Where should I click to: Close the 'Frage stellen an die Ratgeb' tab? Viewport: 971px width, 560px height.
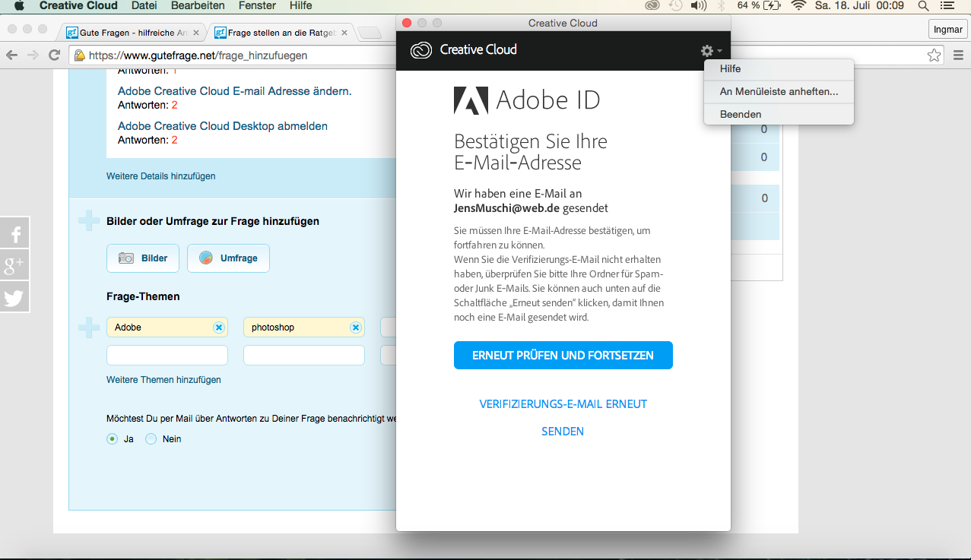coord(345,33)
